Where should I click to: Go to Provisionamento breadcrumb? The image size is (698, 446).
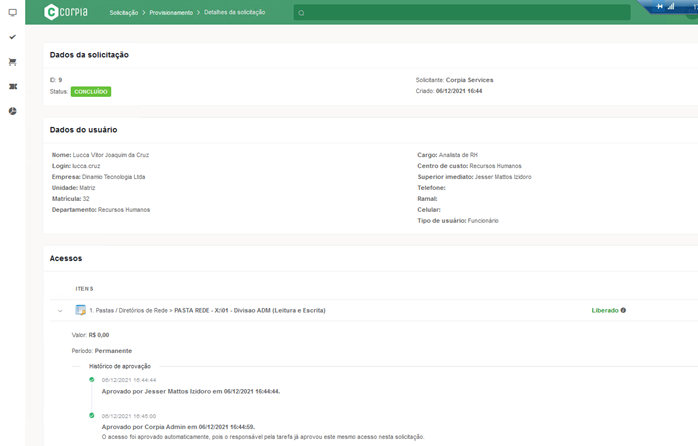171,13
